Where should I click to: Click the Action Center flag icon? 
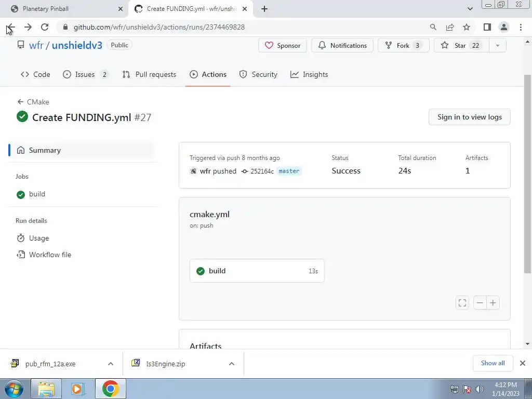pos(467,389)
